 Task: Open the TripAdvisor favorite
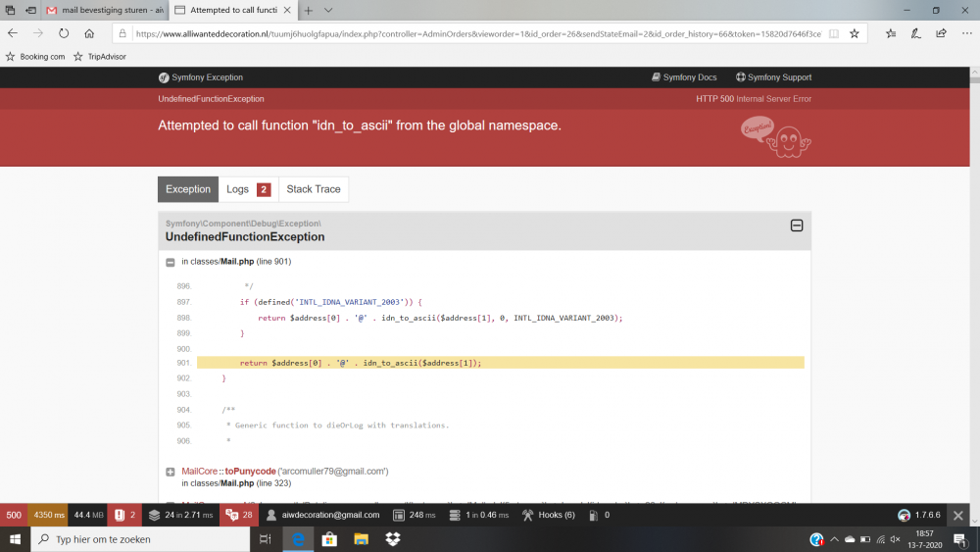click(100, 56)
